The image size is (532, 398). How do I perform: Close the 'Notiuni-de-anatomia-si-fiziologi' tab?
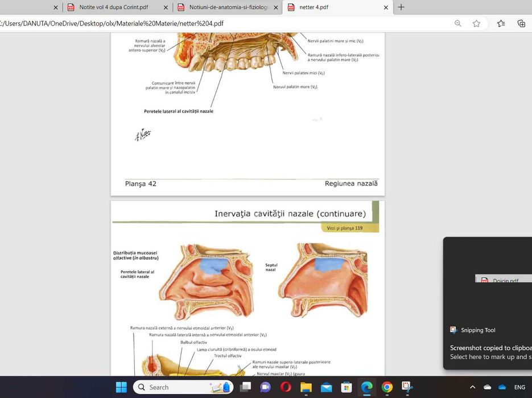click(x=276, y=7)
